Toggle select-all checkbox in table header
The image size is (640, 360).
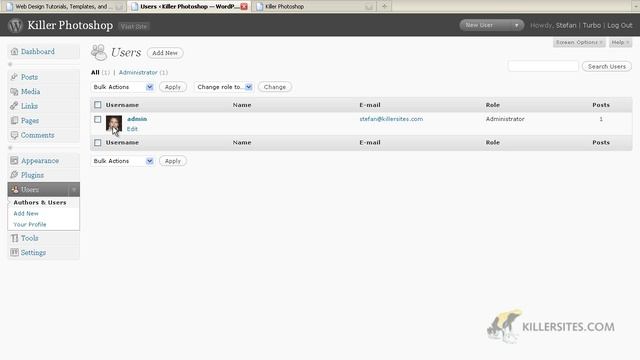click(x=98, y=105)
